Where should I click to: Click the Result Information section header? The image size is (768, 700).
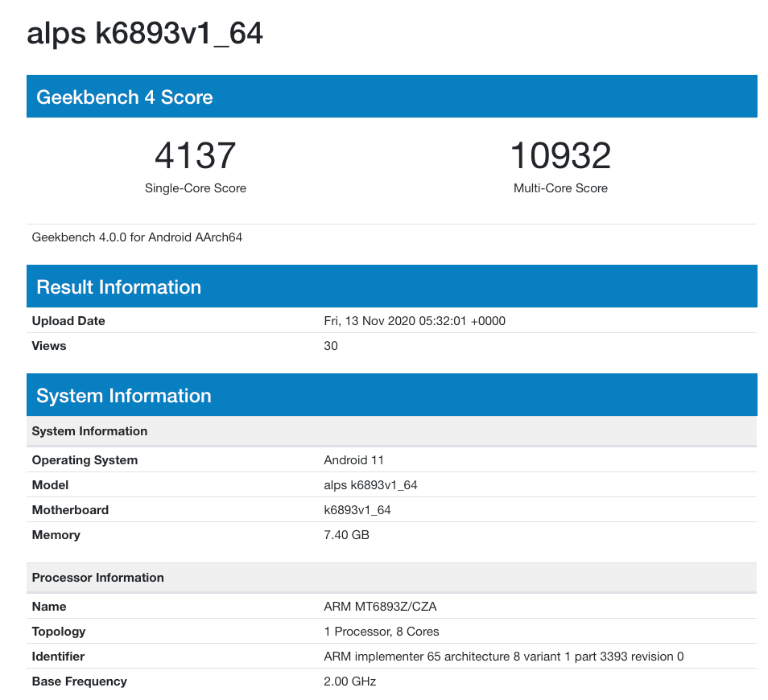(392, 286)
